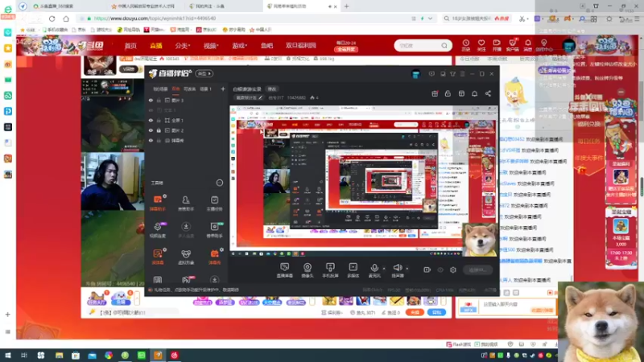
Task: Collapse the 工具箱 toolbox panel
Action: coord(219,183)
